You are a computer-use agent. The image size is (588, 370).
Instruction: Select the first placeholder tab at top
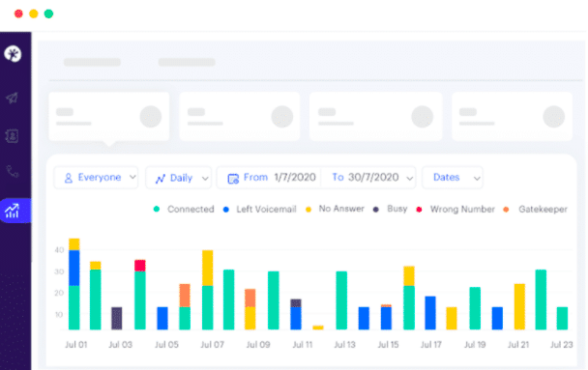pos(92,62)
